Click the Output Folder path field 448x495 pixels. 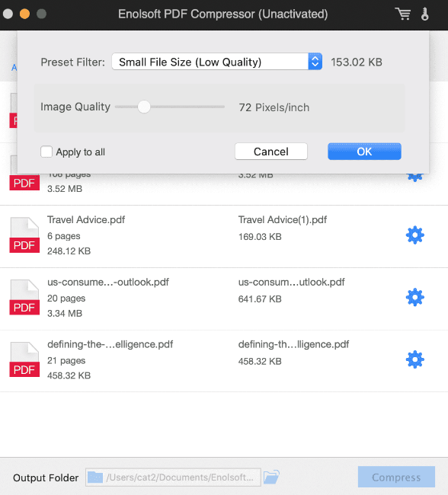[x=173, y=477]
